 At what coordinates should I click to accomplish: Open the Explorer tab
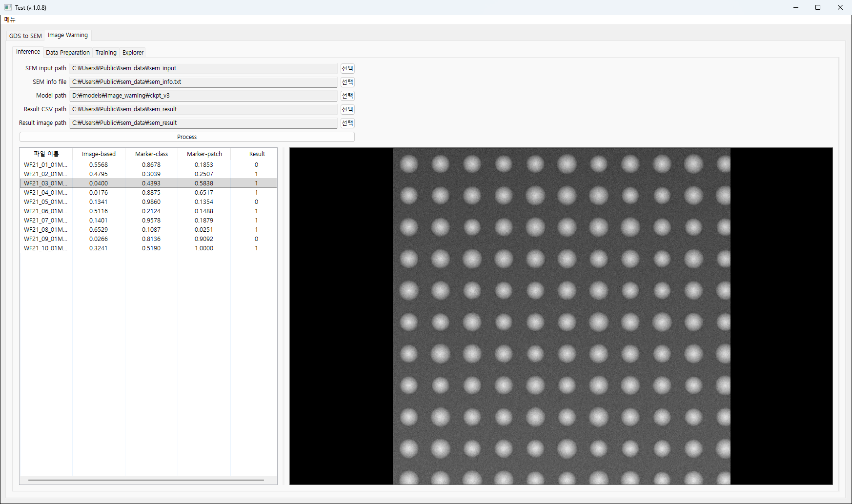[133, 53]
